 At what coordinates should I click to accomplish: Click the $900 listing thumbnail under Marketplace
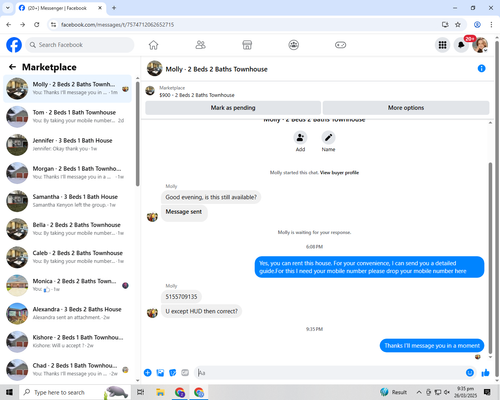click(x=150, y=91)
